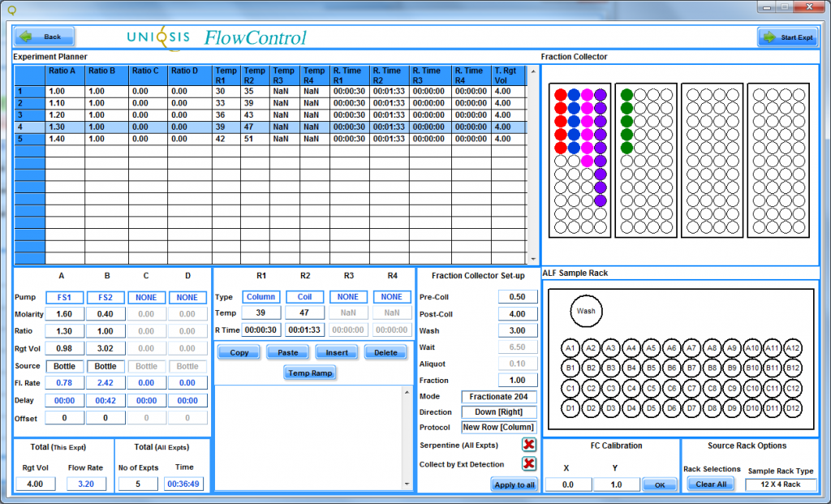Open the Mode Fractionate 204 selector
This screenshot has height=504, width=831.
499,397
